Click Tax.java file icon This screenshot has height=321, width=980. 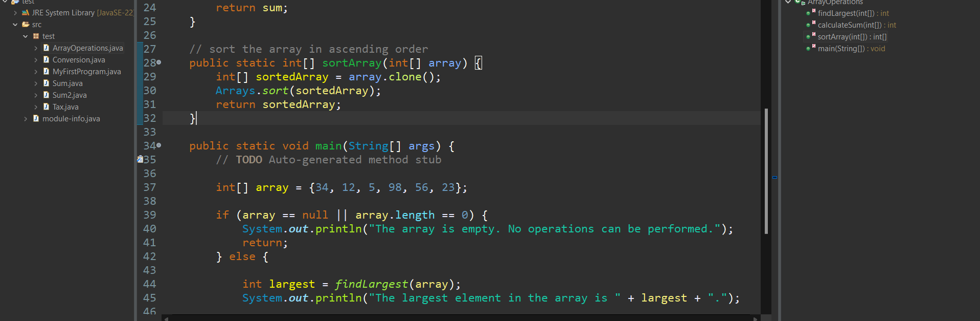click(46, 106)
